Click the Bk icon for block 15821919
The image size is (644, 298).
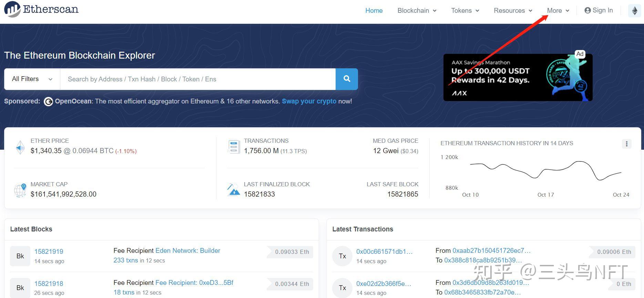coord(20,256)
